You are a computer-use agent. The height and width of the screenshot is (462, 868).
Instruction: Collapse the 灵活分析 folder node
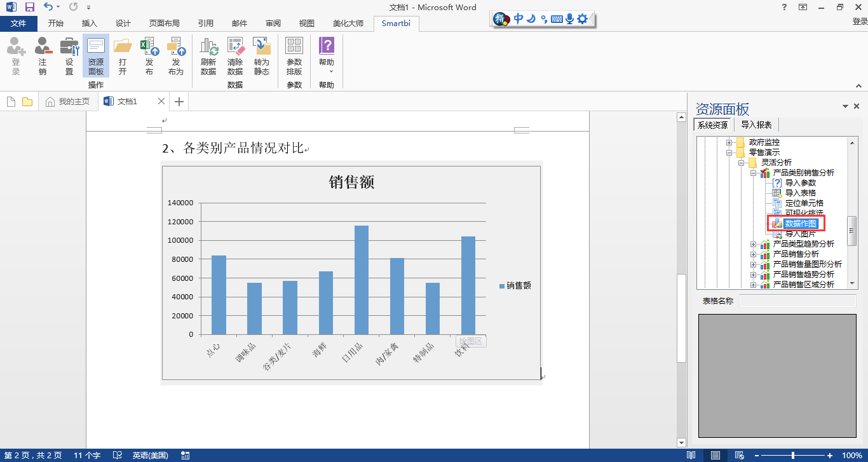tap(742, 163)
